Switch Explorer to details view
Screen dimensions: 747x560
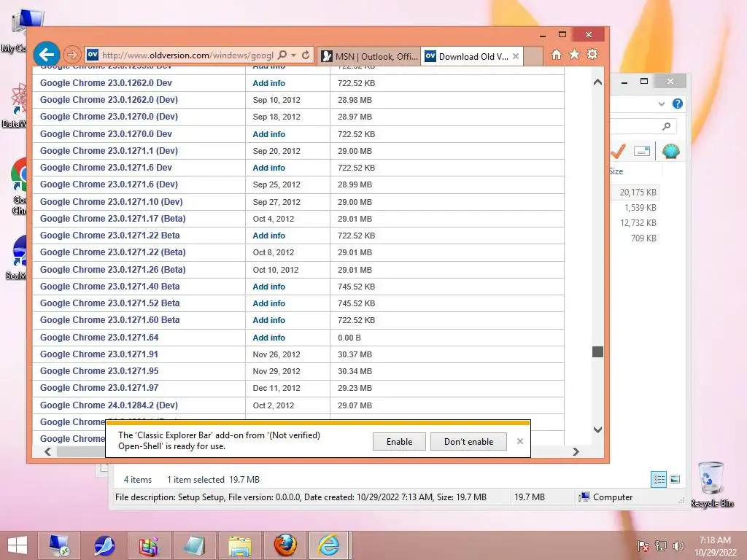click(659, 479)
